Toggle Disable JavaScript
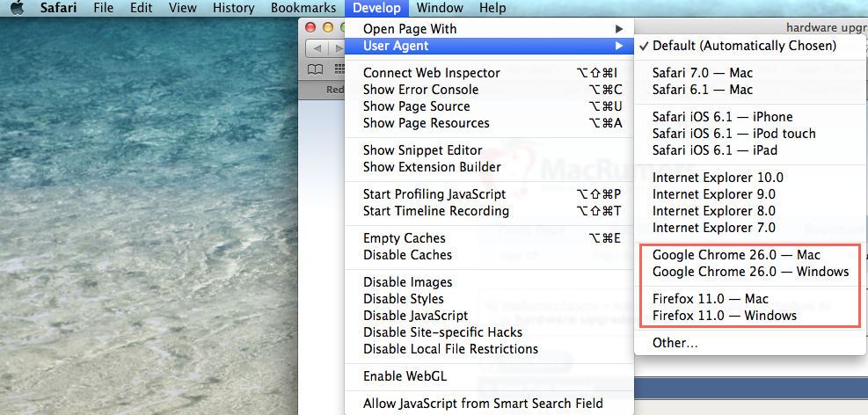The width and height of the screenshot is (868, 415). (x=489, y=316)
